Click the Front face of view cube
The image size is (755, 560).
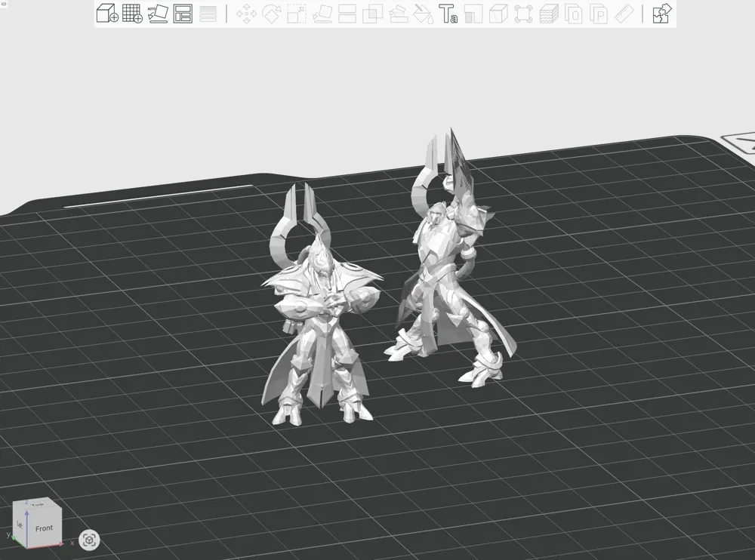coord(44,528)
